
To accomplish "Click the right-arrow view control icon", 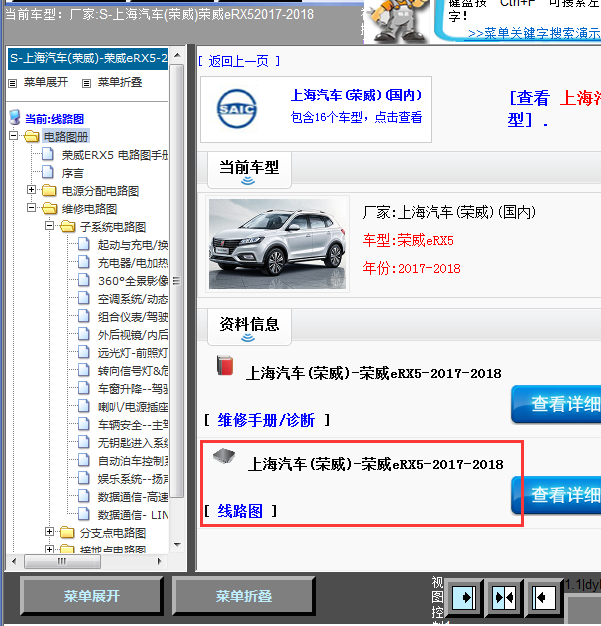I will 463,598.
